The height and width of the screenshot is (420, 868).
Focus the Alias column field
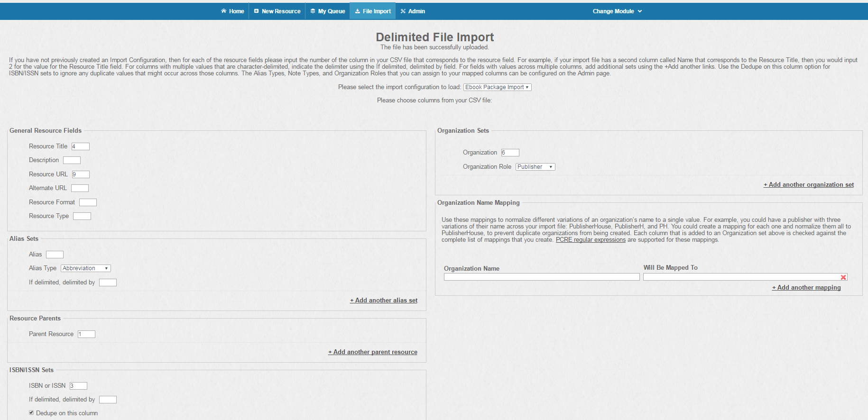click(55, 255)
